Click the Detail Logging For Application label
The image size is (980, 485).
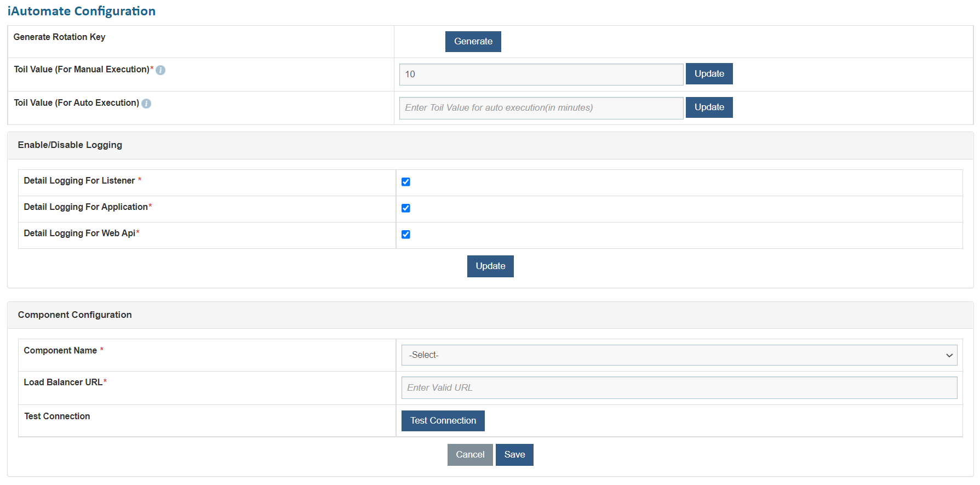click(86, 207)
